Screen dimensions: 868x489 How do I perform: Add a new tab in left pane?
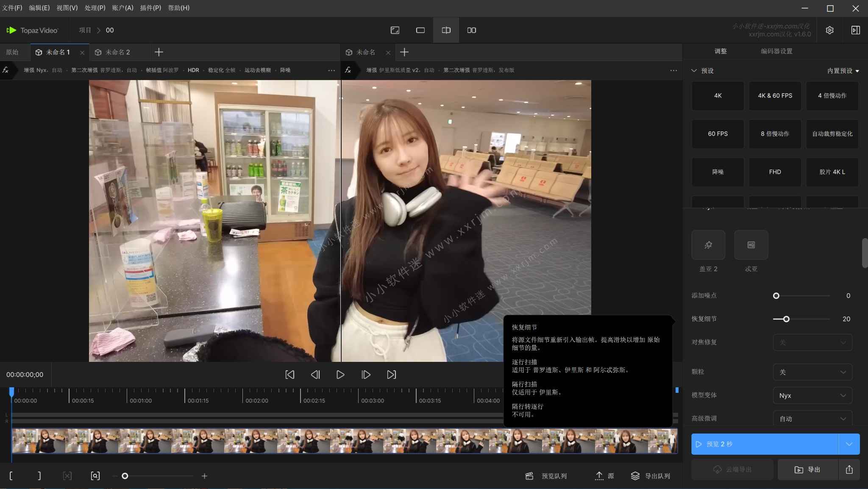click(159, 52)
